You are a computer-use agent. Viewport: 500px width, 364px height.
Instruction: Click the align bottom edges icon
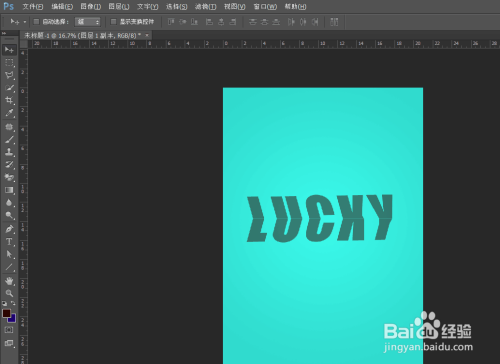pos(194,22)
